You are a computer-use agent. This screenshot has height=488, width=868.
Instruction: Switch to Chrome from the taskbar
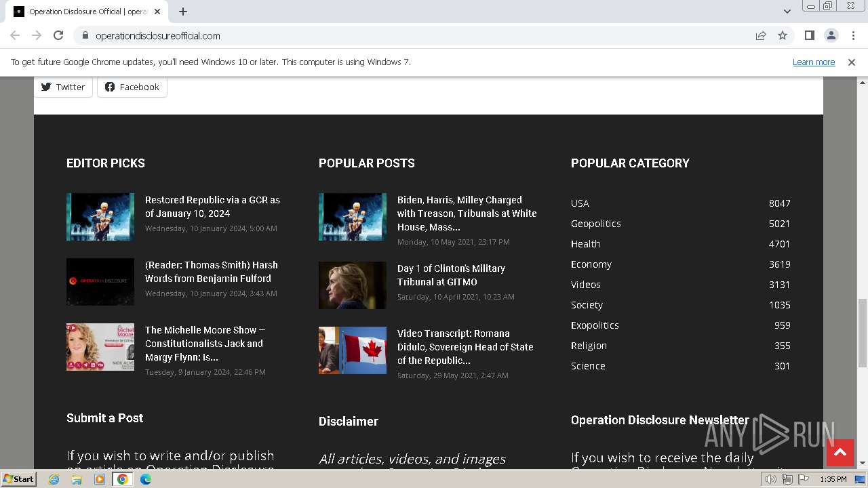pyautogui.click(x=123, y=479)
